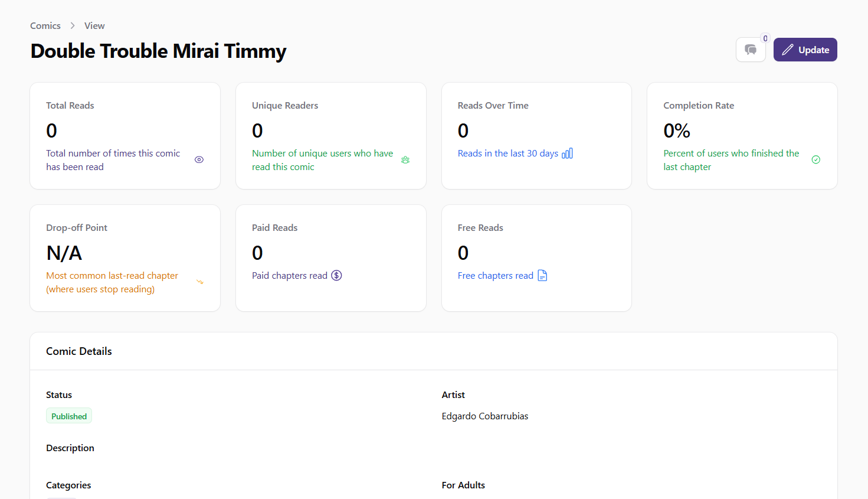Click the dollar icon next to Paid chapters read

coord(336,276)
